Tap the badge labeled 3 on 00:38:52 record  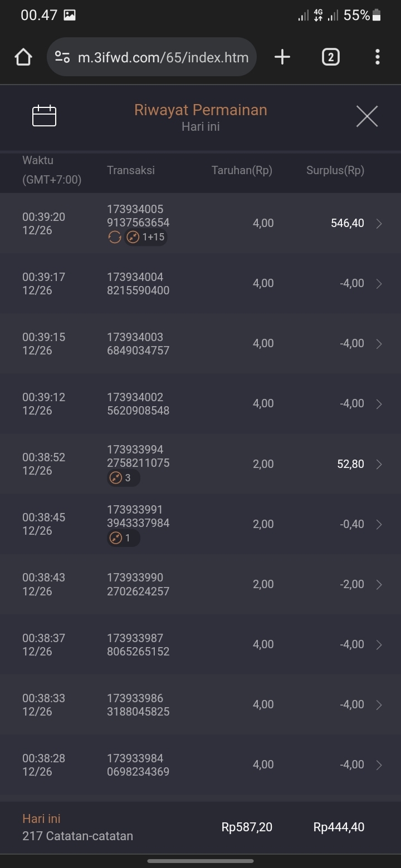click(123, 478)
